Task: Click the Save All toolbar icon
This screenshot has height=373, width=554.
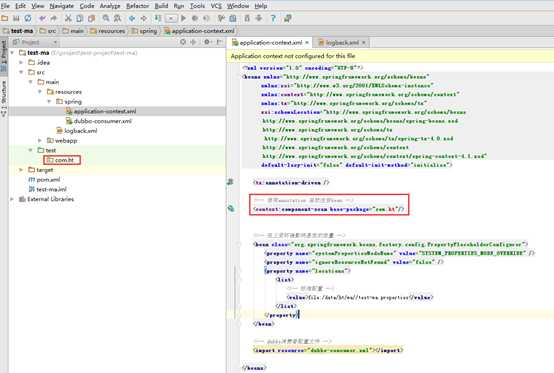Action: (16, 18)
